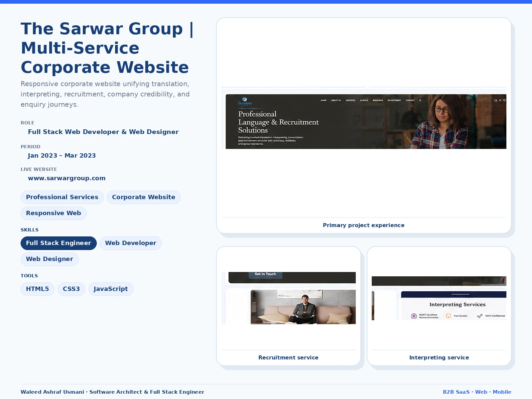Click the Web Designer skill pill
Screen dimensions: 532x399
(x=50, y=259)
